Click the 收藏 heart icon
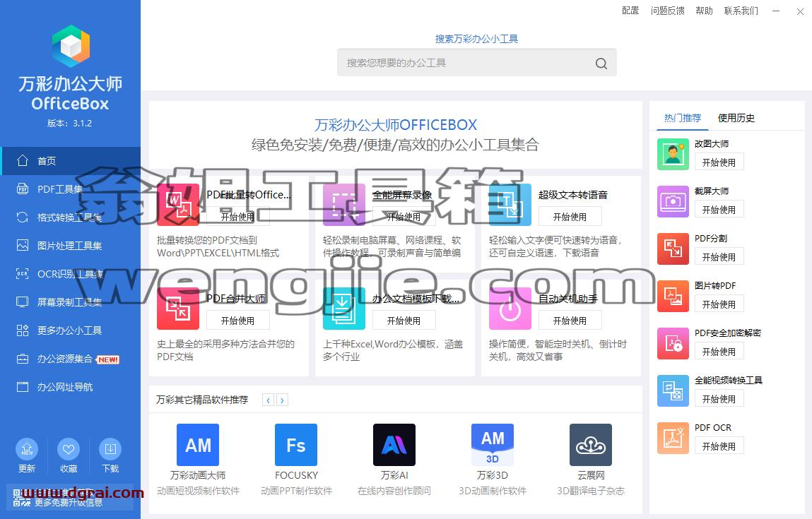Image resolution: width=812 pixels, height=519 pixels. tap(69, 448)
